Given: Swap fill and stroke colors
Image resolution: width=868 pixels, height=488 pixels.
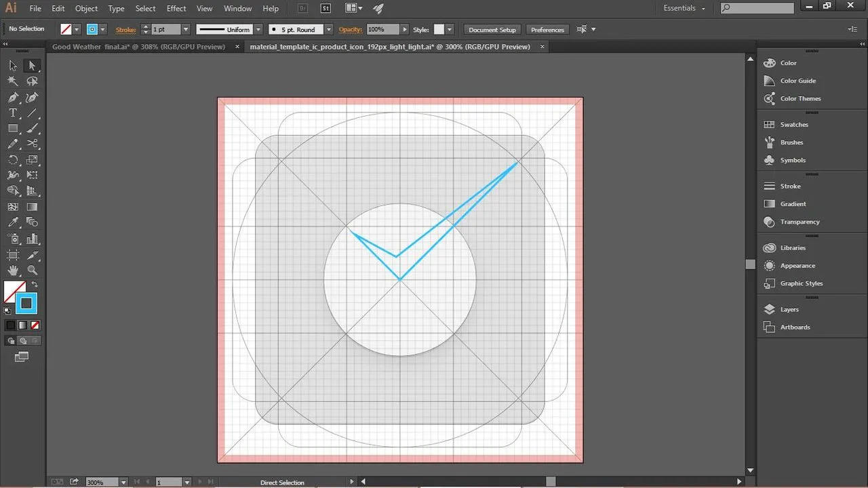Looking at the screenshot, I should click(x=35, y=285).
